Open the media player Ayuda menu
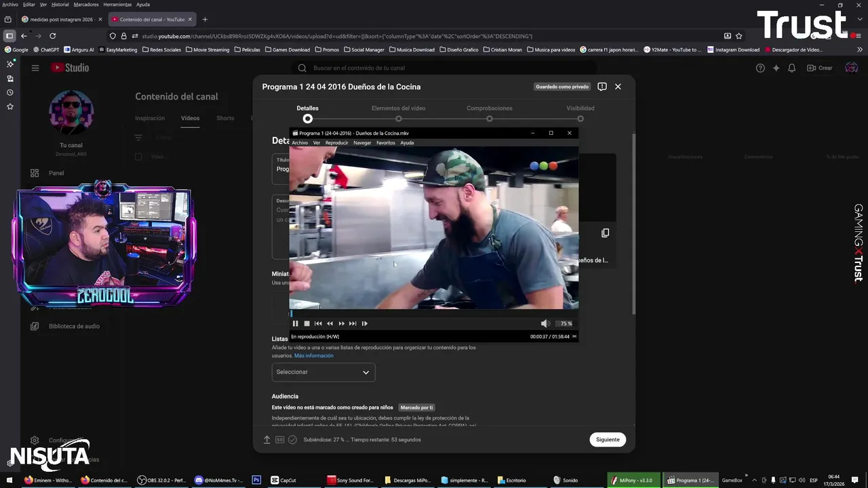The width and height of the screenshot is (868, 488). point(407,143)
